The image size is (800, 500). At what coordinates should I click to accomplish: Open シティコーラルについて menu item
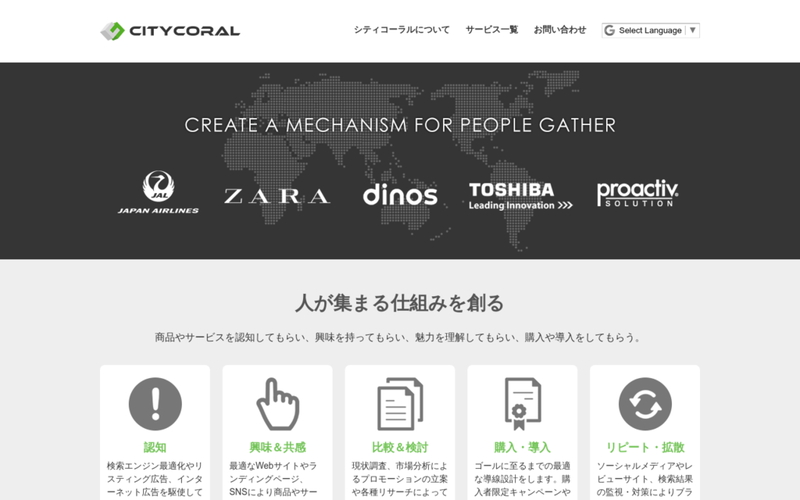click(x=402, y=30)
